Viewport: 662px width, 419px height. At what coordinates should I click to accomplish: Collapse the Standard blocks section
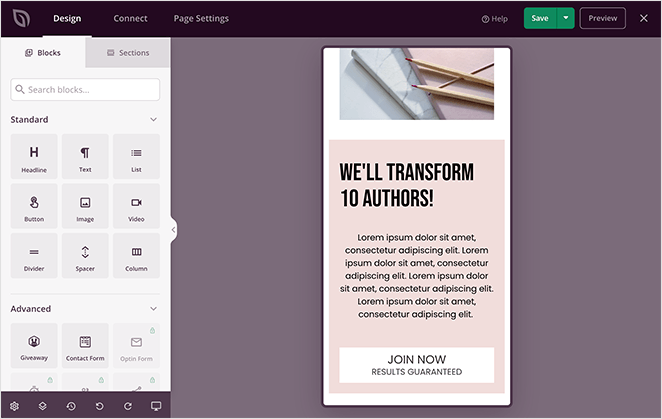153,120
